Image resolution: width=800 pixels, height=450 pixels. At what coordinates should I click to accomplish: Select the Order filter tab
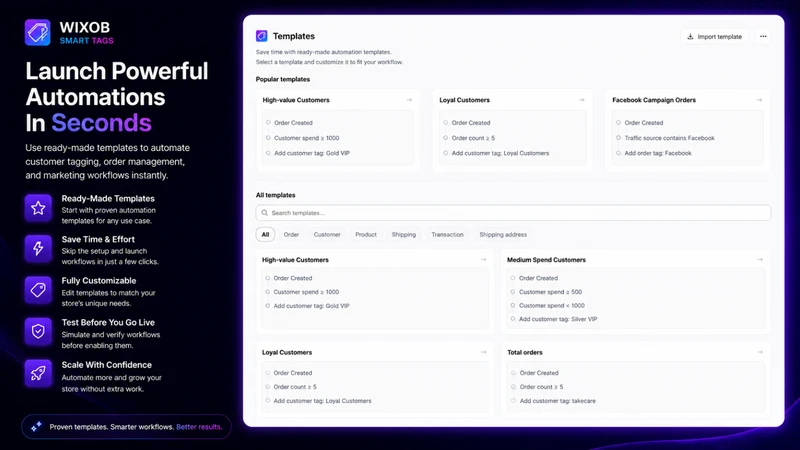291,235
